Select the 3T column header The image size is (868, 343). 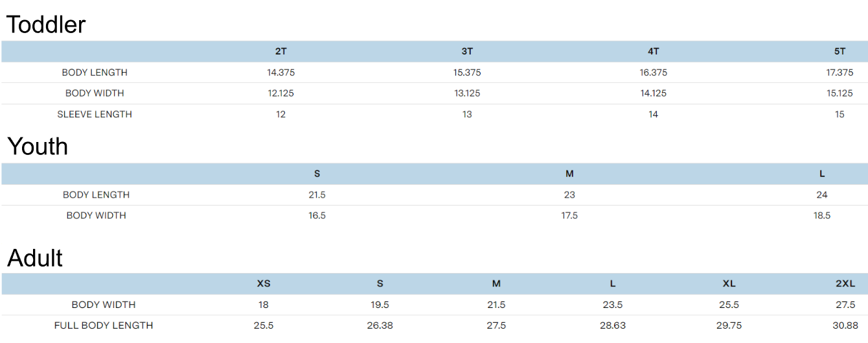click(467, 51)
